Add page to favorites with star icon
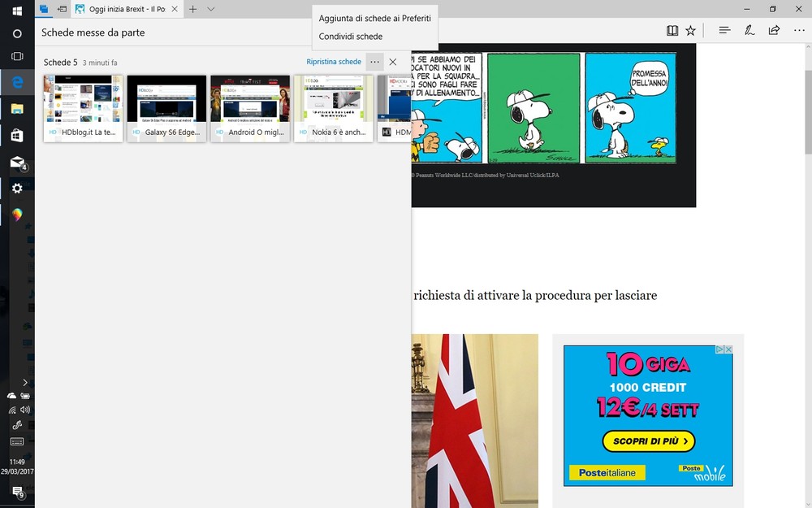812x508 pixels. click(690, 31)
